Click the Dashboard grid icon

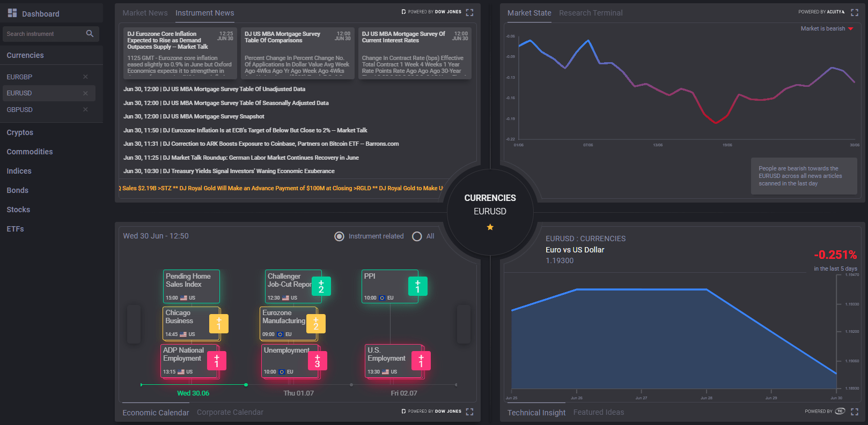click(12, 13)
